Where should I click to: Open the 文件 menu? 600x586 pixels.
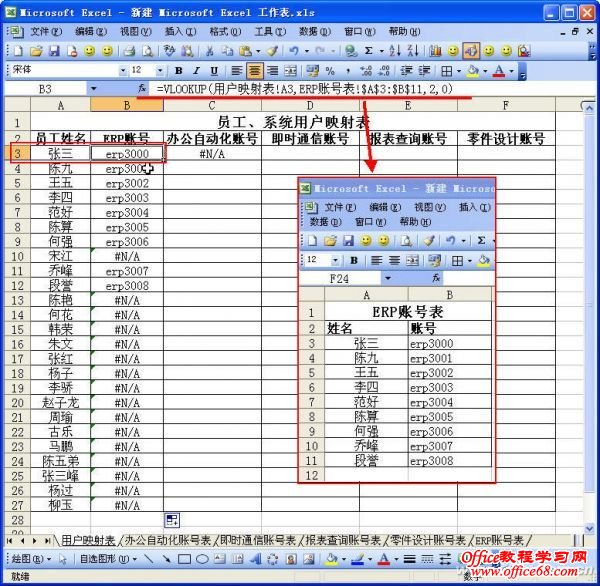pyautogui.click(x=46, y=31)
